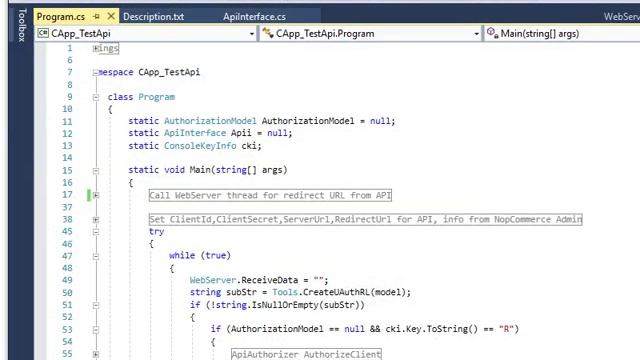Click 'while (true)' on line 47

[200, 256]
